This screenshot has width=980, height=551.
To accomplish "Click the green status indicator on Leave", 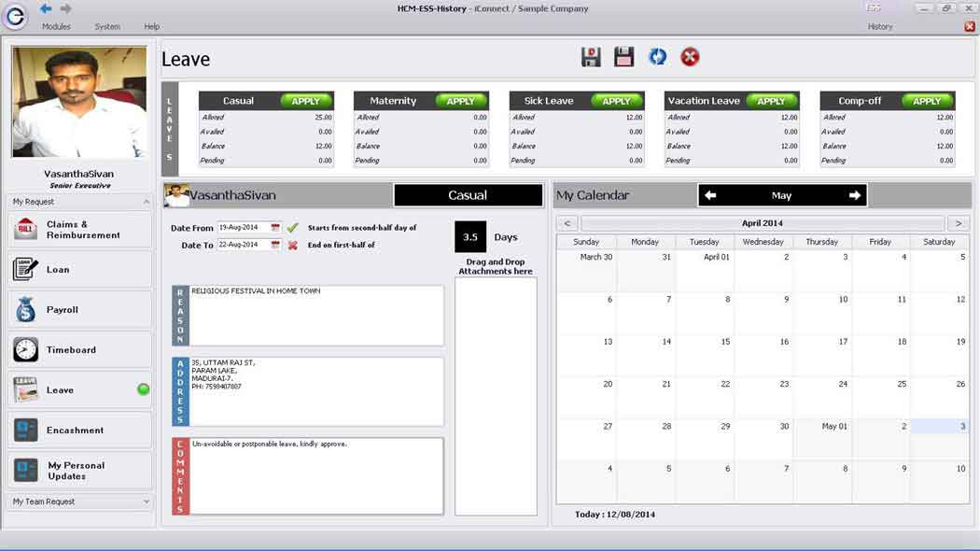I will tap(143, 389).
